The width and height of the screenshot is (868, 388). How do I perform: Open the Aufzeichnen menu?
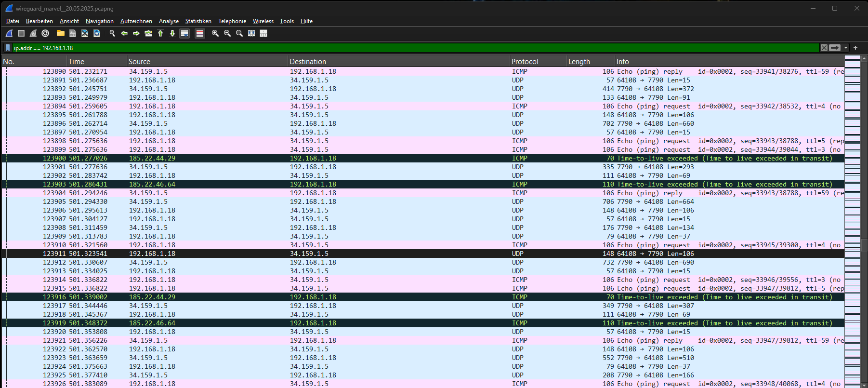point(136,21)
